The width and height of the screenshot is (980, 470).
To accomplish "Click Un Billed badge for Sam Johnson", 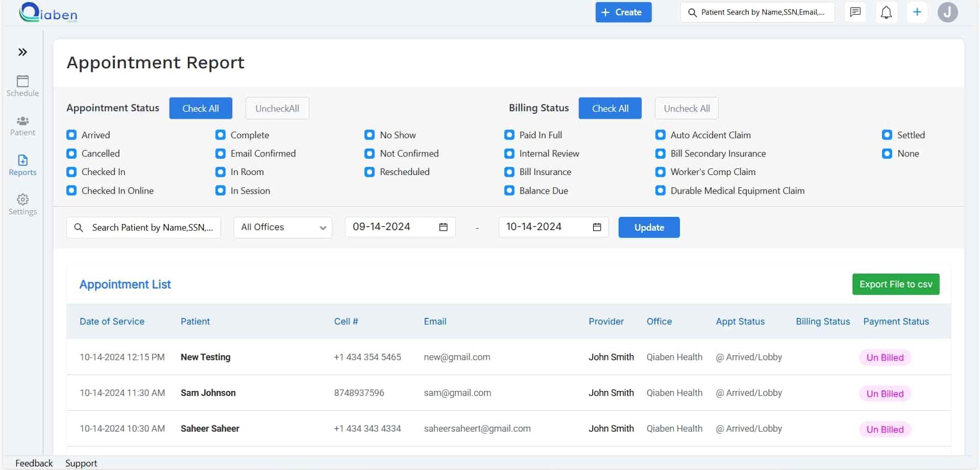I will coord(885,393).
